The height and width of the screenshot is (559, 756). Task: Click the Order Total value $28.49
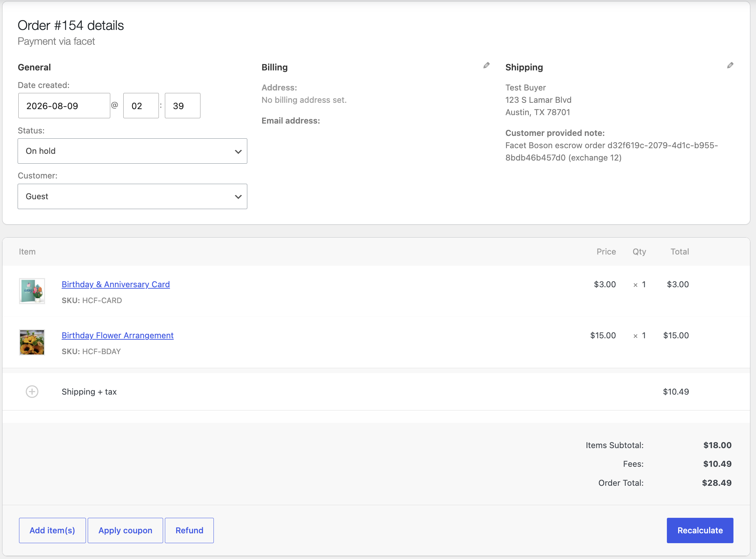717,483
